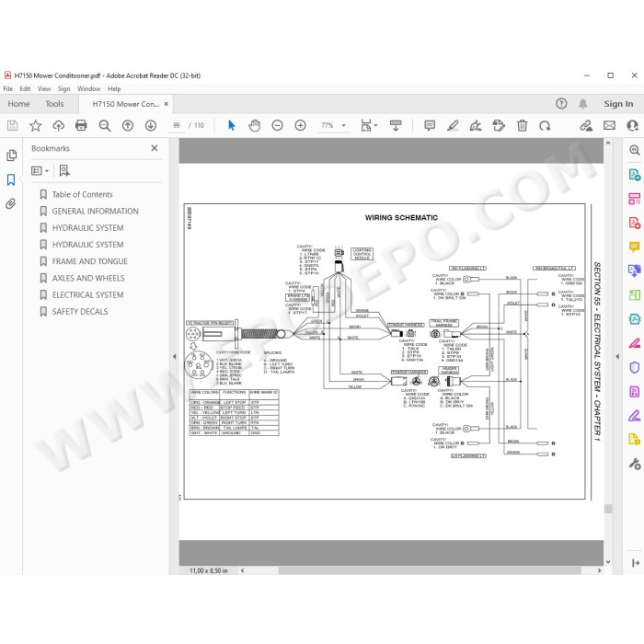
Task: Click the Print file icon
Action: pos(81,125)
